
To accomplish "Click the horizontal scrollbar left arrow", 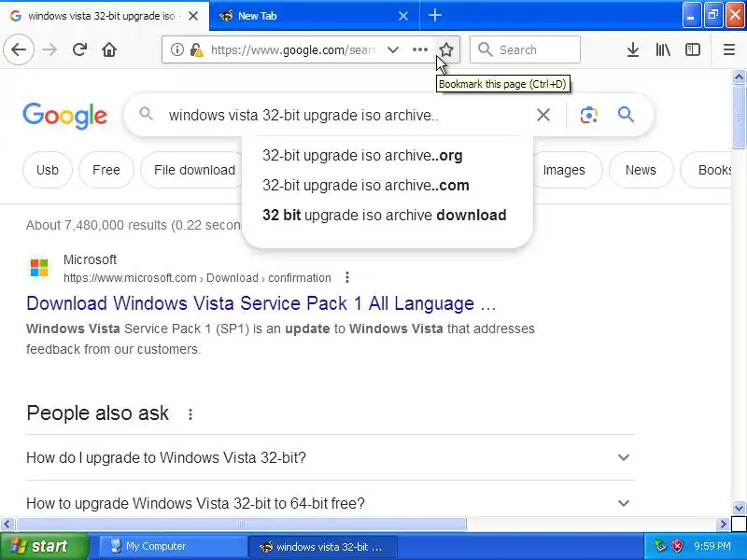I will 7,525.
